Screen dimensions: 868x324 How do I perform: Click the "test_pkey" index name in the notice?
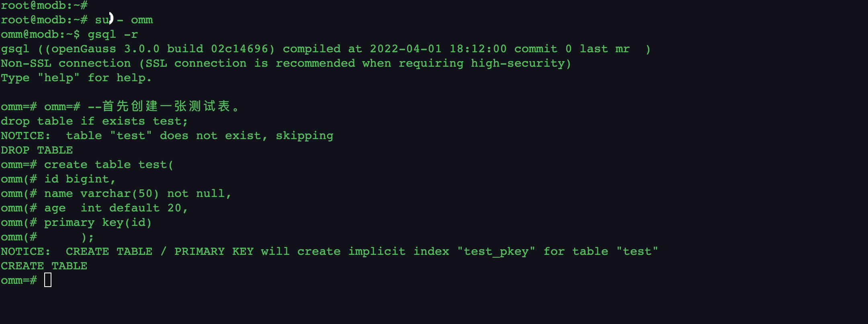point(496,251)
